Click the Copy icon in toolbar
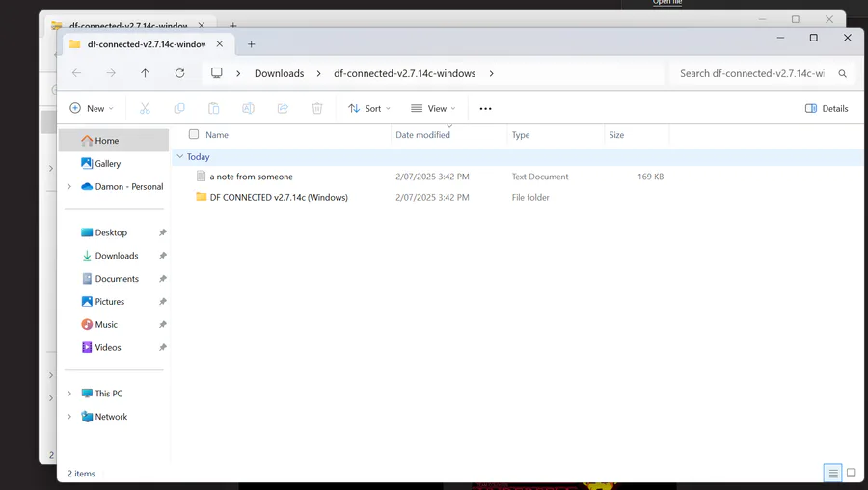 pos(179,109)
